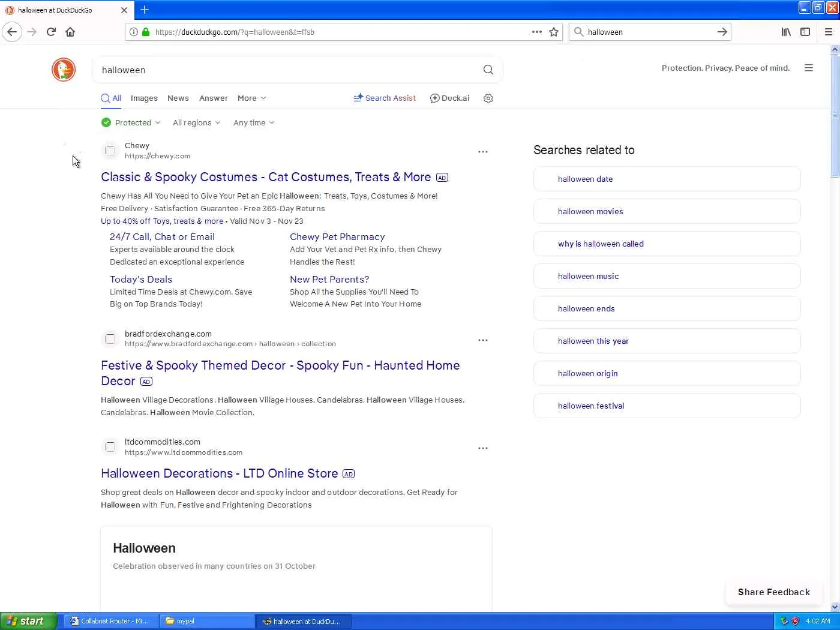This screenshot has width=840, height=630.
Task: Select the All results tab
Action: click(111, 98)
